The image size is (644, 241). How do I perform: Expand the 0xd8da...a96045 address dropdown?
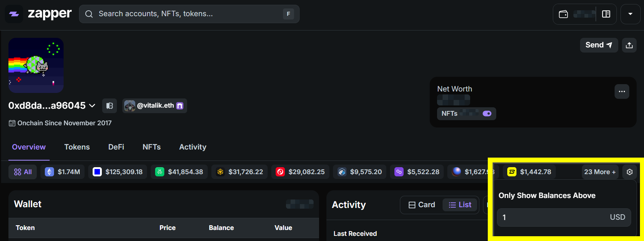coord(92,106)
